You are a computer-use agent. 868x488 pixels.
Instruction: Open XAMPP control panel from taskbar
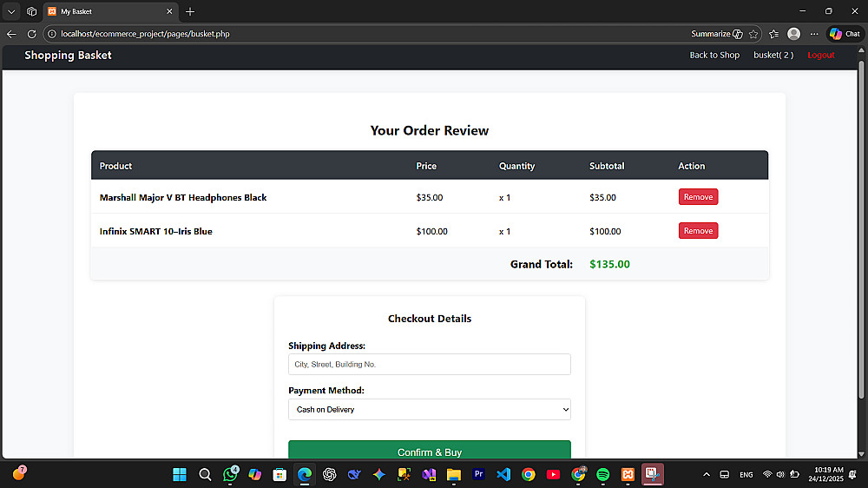(628, 474)
